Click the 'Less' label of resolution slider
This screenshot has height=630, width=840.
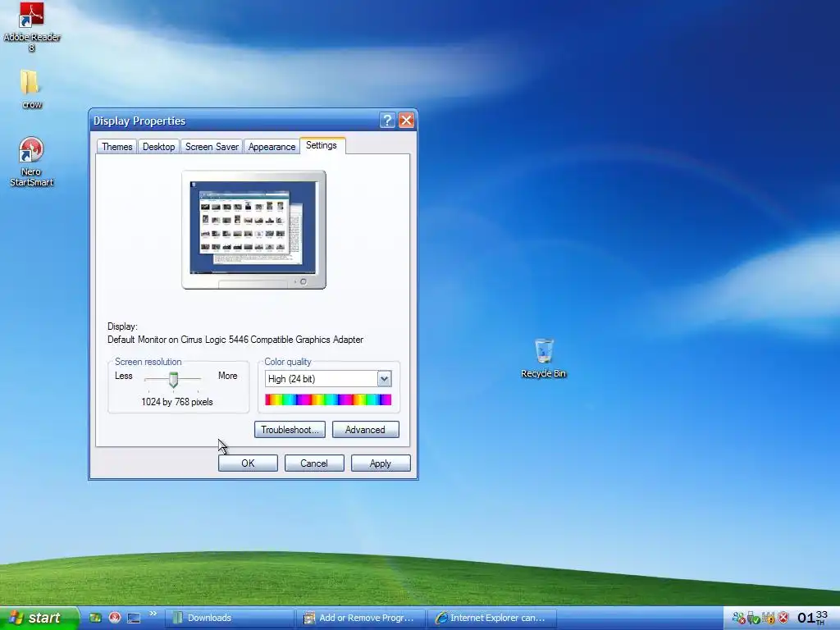[x=124, y=376]
